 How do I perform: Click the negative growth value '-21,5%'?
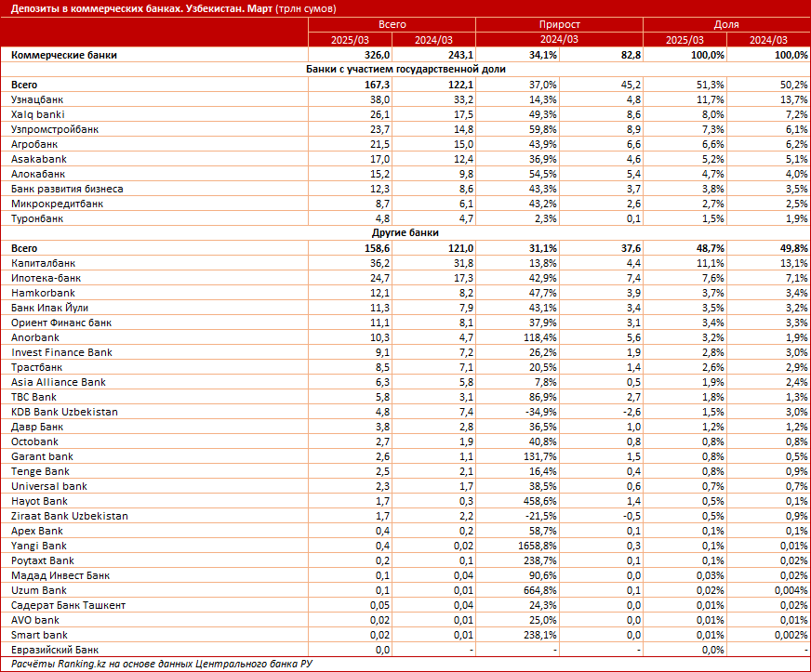pos(540,517)
